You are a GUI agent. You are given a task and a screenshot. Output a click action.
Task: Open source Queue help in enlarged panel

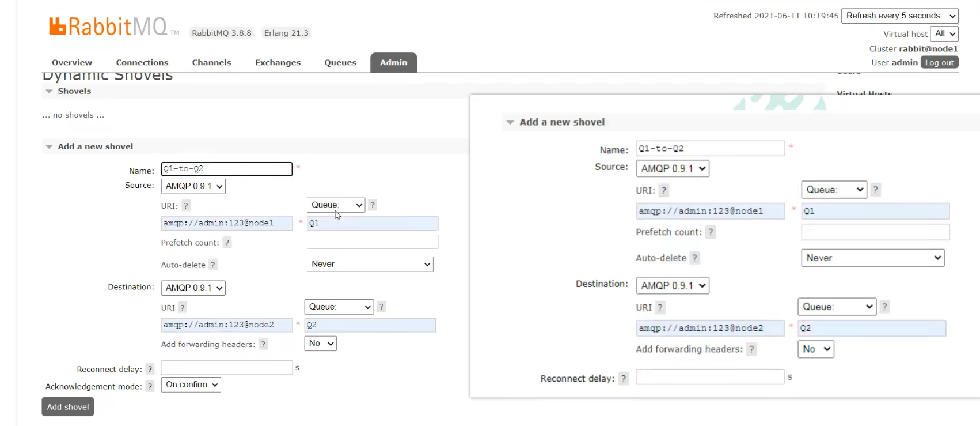point(875,190)
